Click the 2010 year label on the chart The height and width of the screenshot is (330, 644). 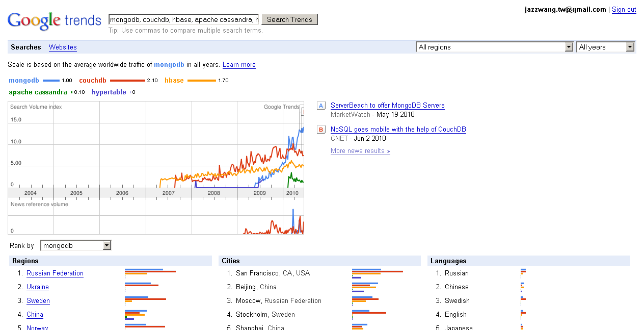(292, 193)
